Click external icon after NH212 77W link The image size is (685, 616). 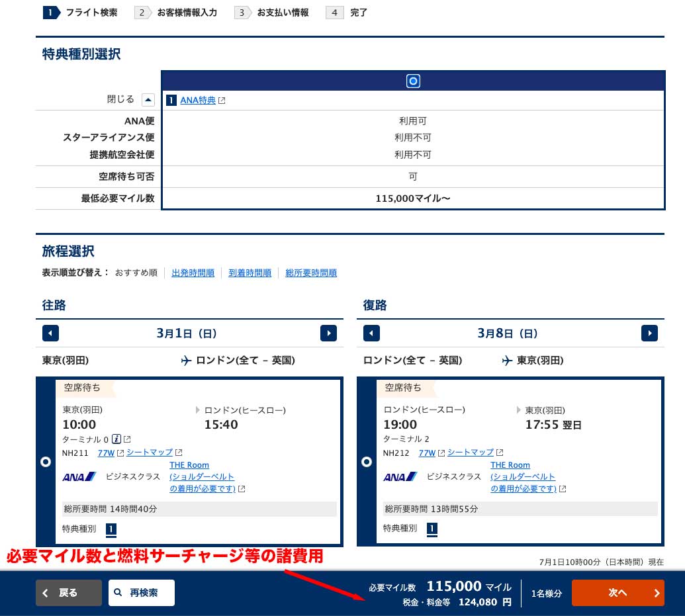(x=441, y=453)
